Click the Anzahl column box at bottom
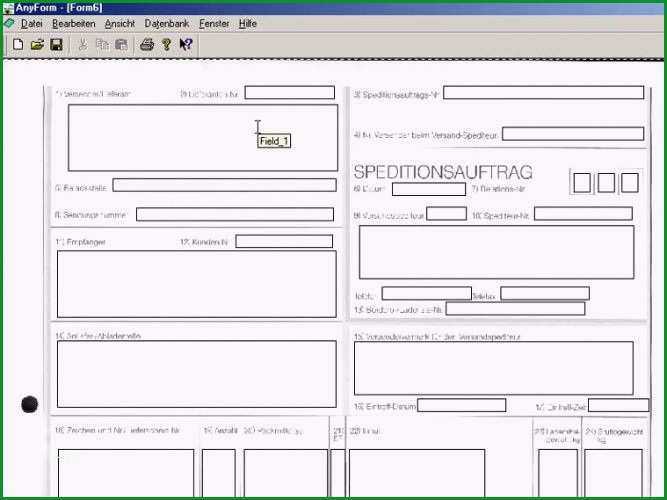 [219, 472]
